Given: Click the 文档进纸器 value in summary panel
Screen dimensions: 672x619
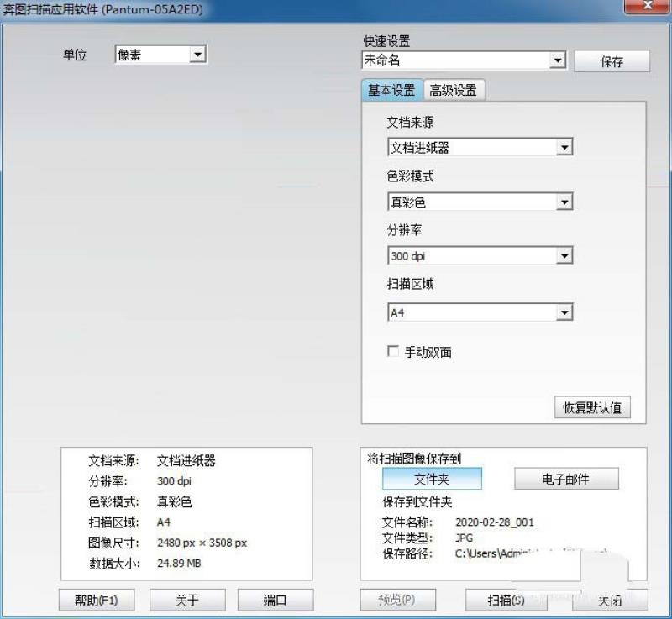Looking at the screenshot, I should click(186, 460).
